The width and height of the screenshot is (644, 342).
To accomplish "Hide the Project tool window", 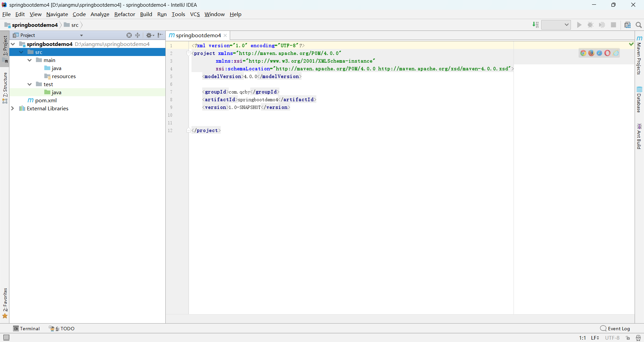I will point(160,35).
